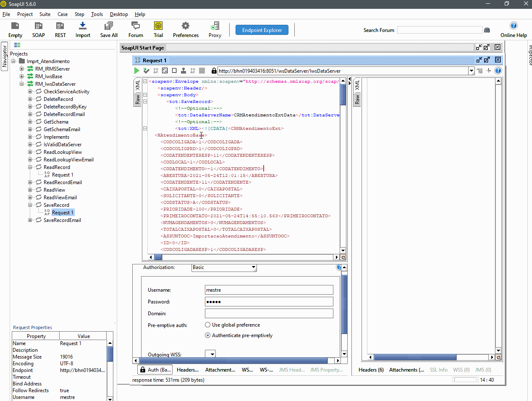
Task: Open the File menu
Action: pyautogui.click(x=6, y=14)
